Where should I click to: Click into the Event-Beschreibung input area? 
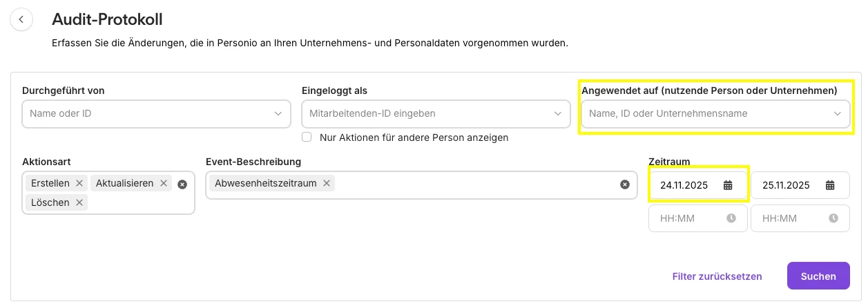[476, 184]
